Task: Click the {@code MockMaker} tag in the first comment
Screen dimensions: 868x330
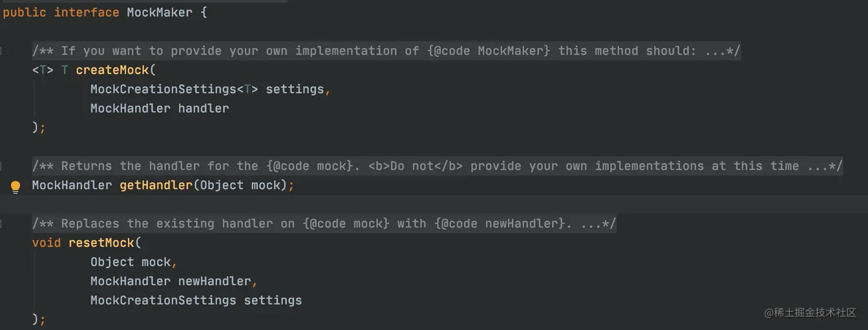Action: pyautogui.click(x=489, y=51)
